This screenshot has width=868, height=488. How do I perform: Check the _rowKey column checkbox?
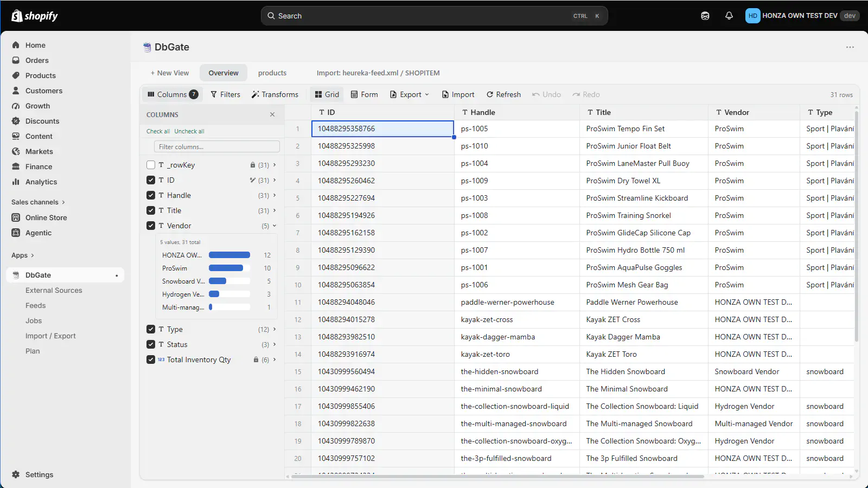pos(151,165)
